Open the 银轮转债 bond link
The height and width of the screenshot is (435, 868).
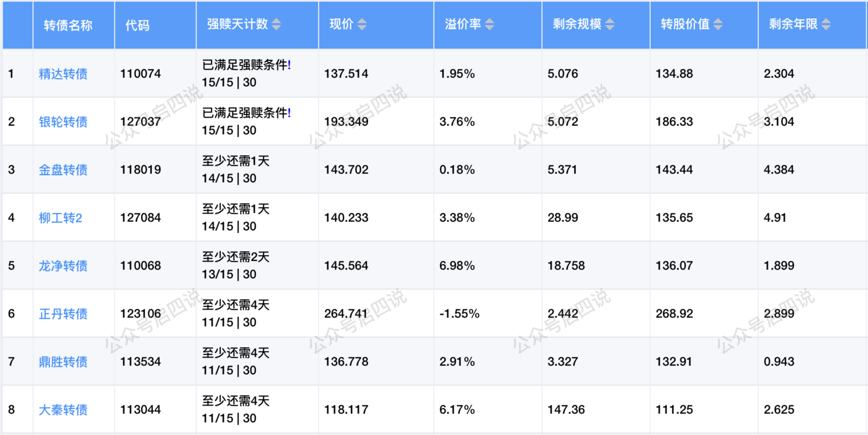tap(63, 122)
